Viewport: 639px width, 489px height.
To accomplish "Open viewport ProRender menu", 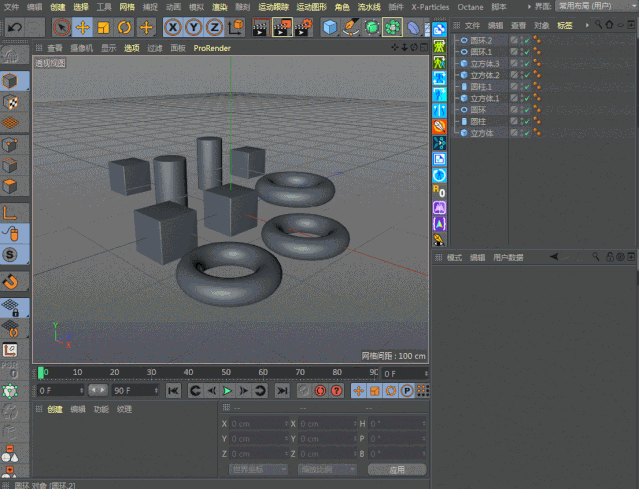I will [212, 48].
